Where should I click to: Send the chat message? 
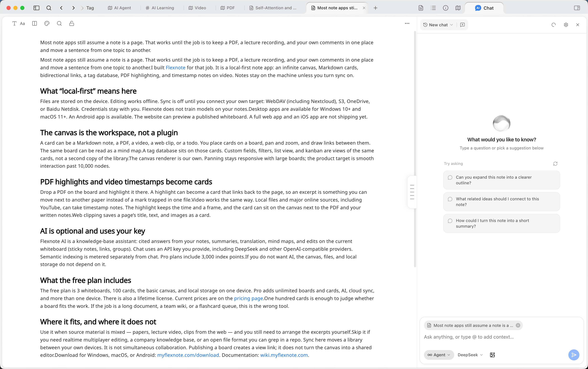point(574,355)
